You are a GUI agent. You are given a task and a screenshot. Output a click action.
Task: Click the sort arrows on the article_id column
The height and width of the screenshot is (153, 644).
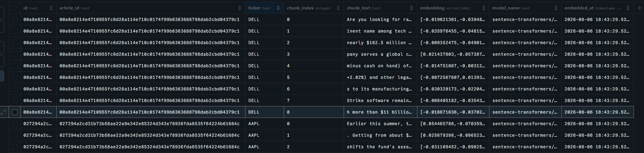240,8
